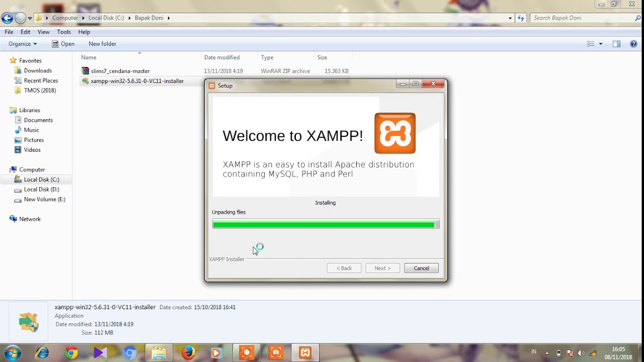Open the network status tray icon
Image resolution: width=644 pixels, height=362 pixels.
pos(593,353)
